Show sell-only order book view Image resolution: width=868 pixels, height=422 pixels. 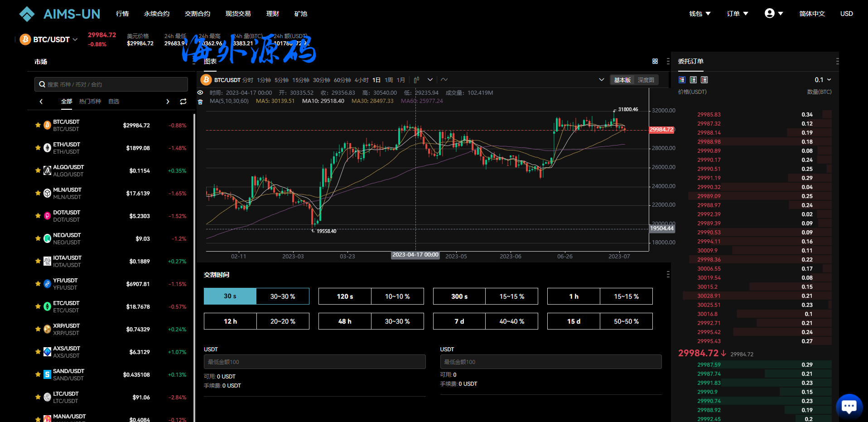[704, 80]
